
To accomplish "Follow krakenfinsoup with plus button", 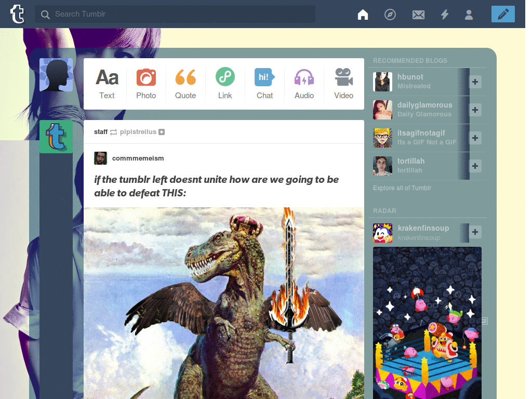I will coord(475,232).
